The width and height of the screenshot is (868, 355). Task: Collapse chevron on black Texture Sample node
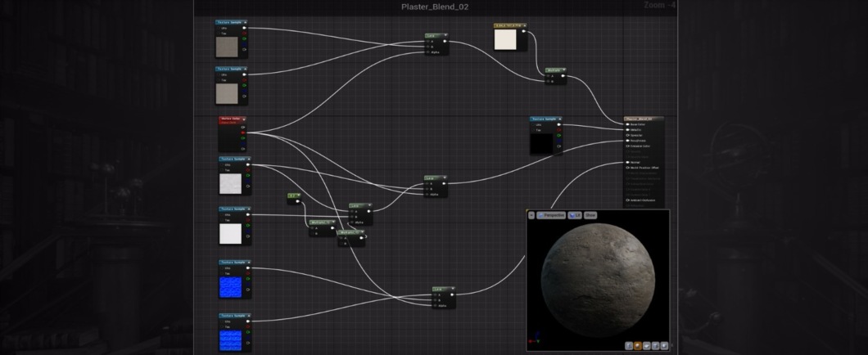coord(559,119)
